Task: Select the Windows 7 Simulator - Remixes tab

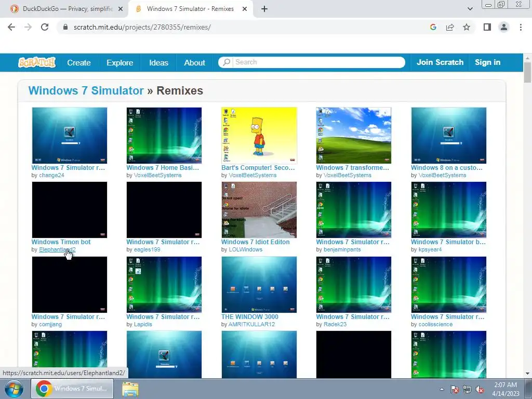Action: tap(190, 9)
